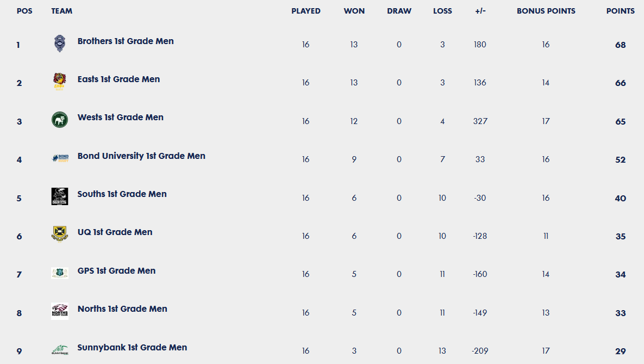Click the BONUS POINTS column header

546,11
